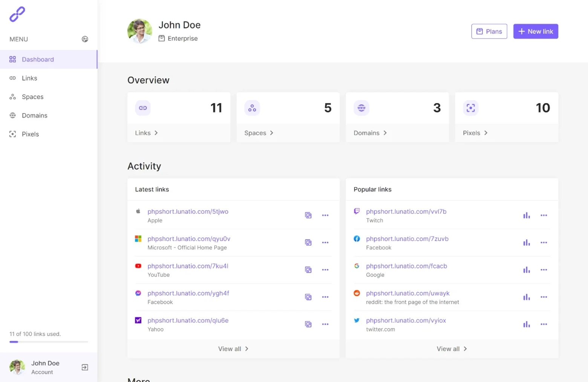
Task: Copy the Apple short link
Action: (308, 215)
